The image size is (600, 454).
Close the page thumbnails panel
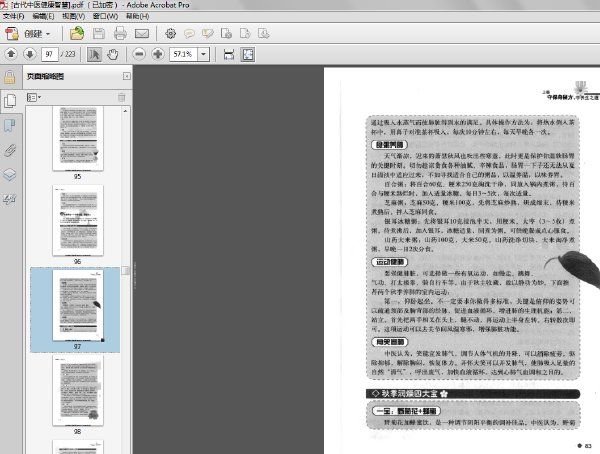coord(125,76)
